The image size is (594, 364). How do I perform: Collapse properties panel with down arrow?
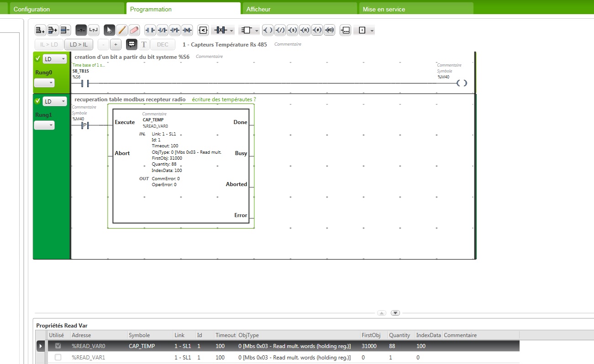coord(395,313)
